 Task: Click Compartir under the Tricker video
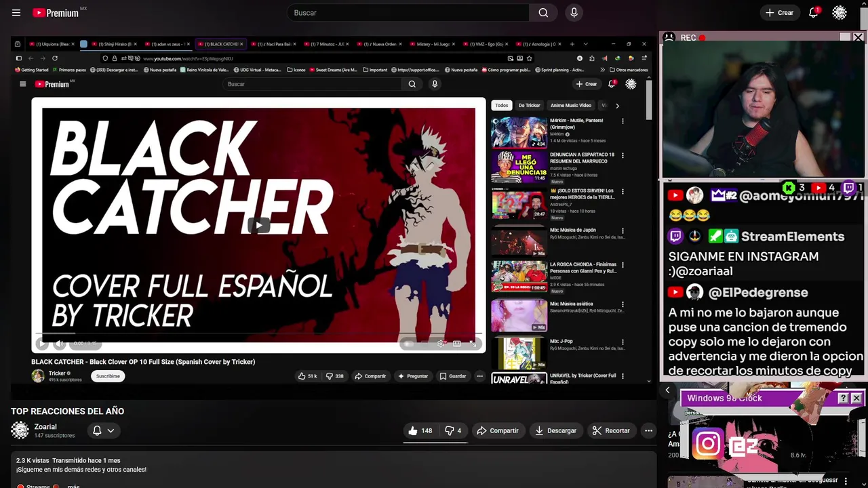coord(370,376)
